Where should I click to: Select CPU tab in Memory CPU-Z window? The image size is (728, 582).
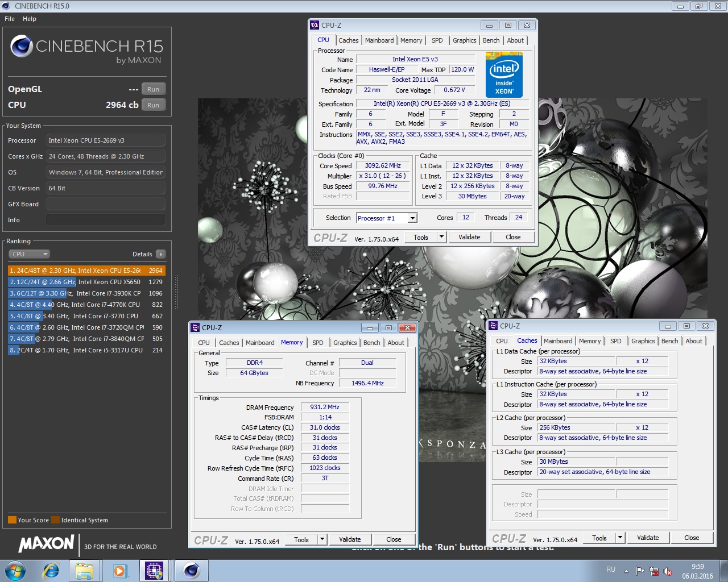click(204, 343)
